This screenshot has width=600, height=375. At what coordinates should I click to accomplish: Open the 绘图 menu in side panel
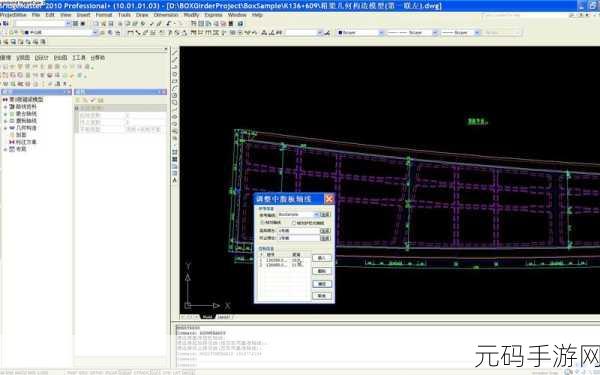coord(60,57)
